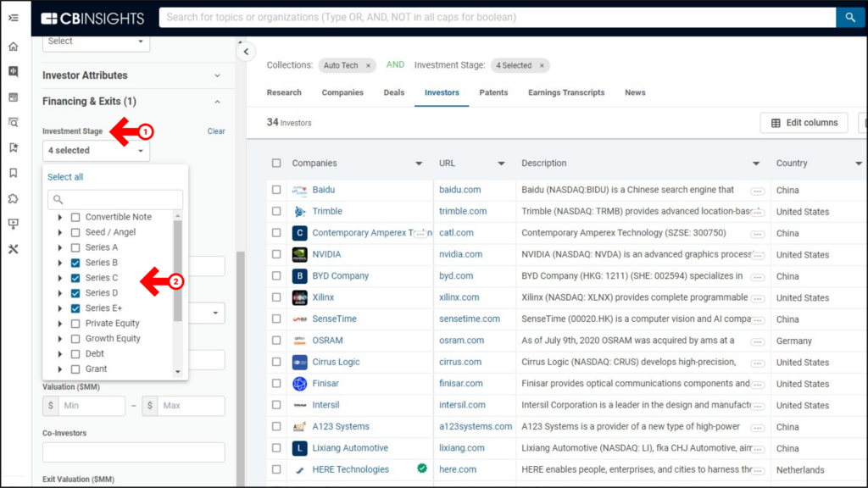Uncheck the Series D checkbox
868x488 pixels.
[x=75, y=293]
